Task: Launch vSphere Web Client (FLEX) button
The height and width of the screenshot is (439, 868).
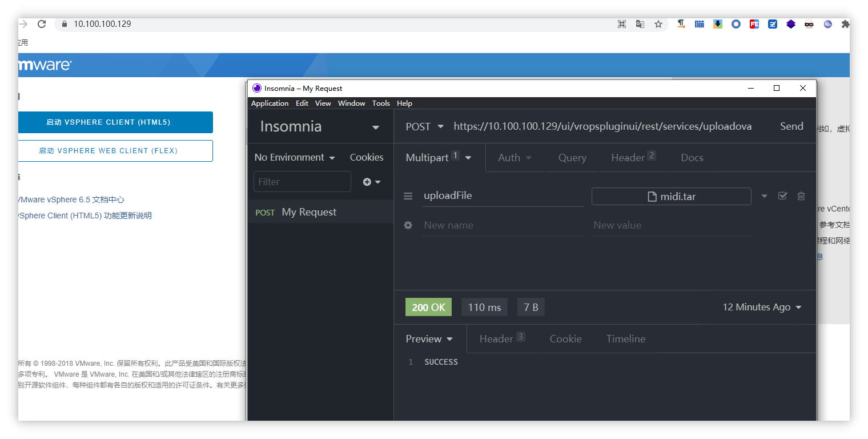Action: 115,151
